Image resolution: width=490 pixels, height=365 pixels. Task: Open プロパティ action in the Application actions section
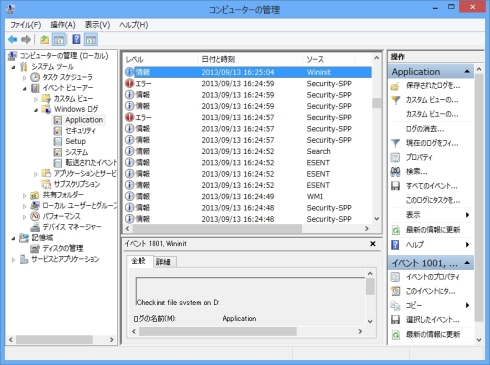(419, 158)
